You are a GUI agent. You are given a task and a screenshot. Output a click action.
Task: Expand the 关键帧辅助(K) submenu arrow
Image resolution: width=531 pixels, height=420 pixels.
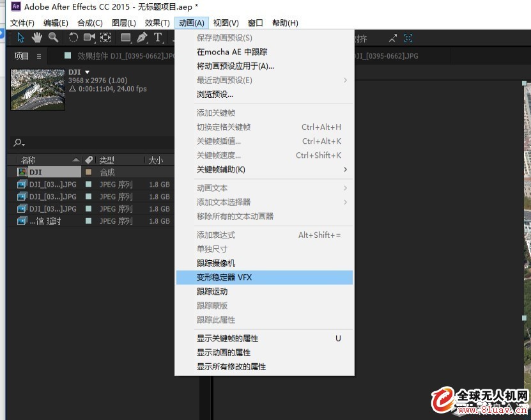pyautogui.click(x=346, y=169)
